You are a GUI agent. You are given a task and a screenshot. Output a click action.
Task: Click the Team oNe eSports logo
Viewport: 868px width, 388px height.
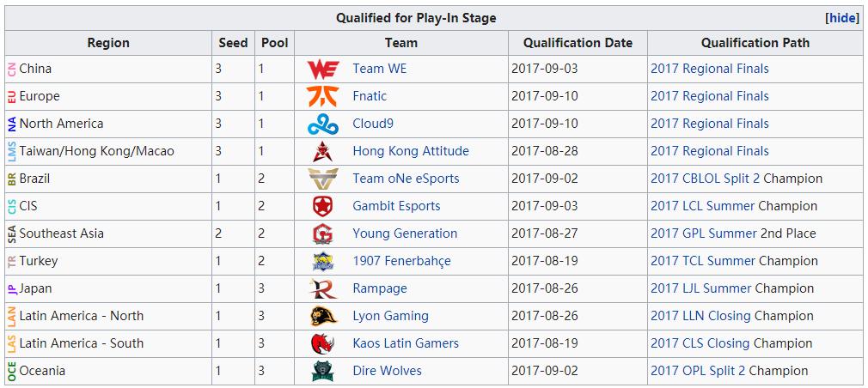323,179
